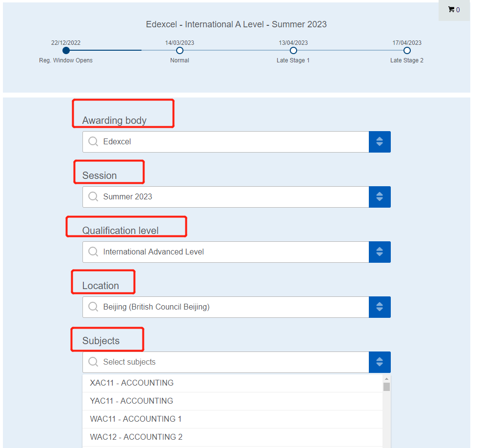Click the 14/03/2023 date label

click(180, 42)
